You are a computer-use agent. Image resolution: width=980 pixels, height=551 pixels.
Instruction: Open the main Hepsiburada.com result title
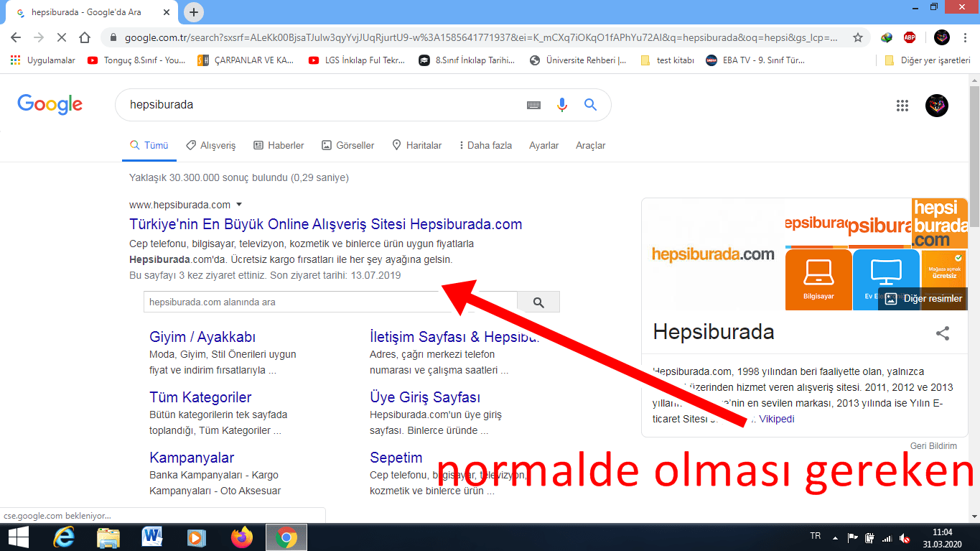pyautogui.click(x=326, y=224)
